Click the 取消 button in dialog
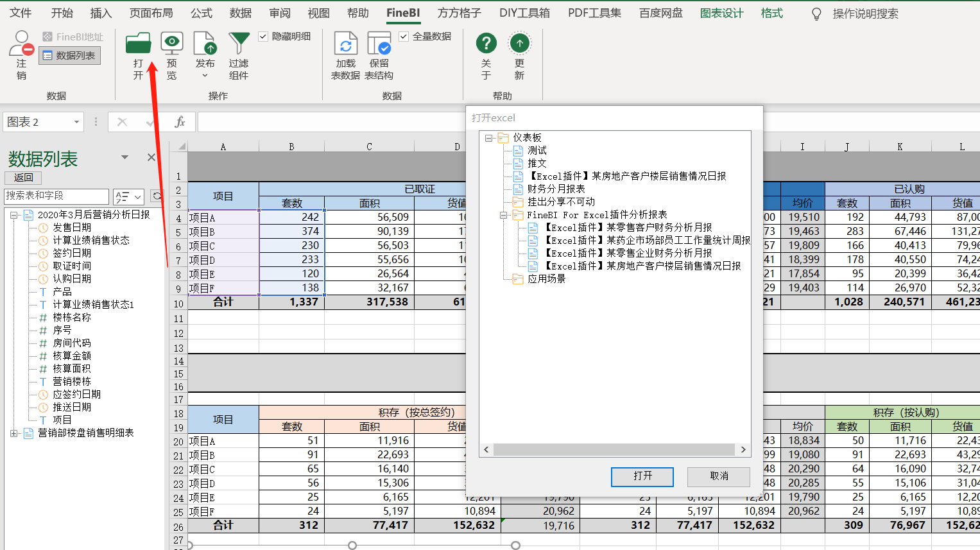The width and height of the screenshot is (980, 550). coord(719,476)
